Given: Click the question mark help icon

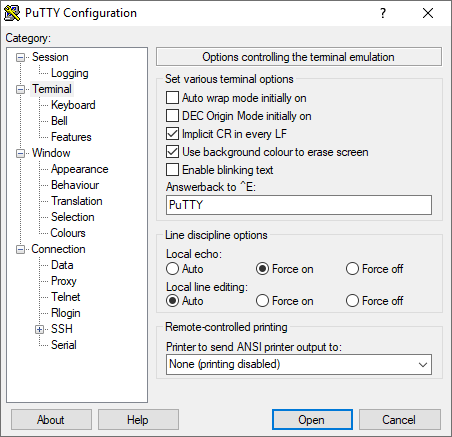Looking at the screenshot, I should [383, 13].
